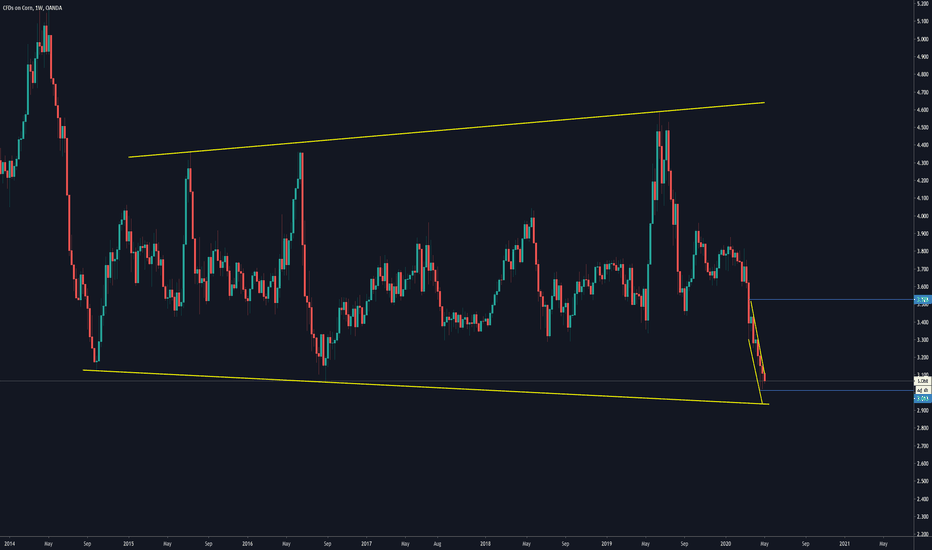Select the lower yellow channel trendline
This screenshot has width=932, height=550.
coord(426,387)
